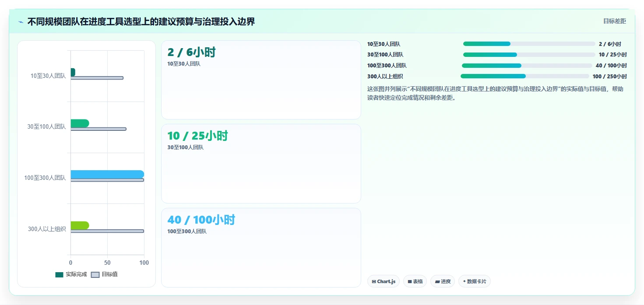Screen dimensions: 644x305
Task: Select the 进度 tag chip
Action: point(443,281)
